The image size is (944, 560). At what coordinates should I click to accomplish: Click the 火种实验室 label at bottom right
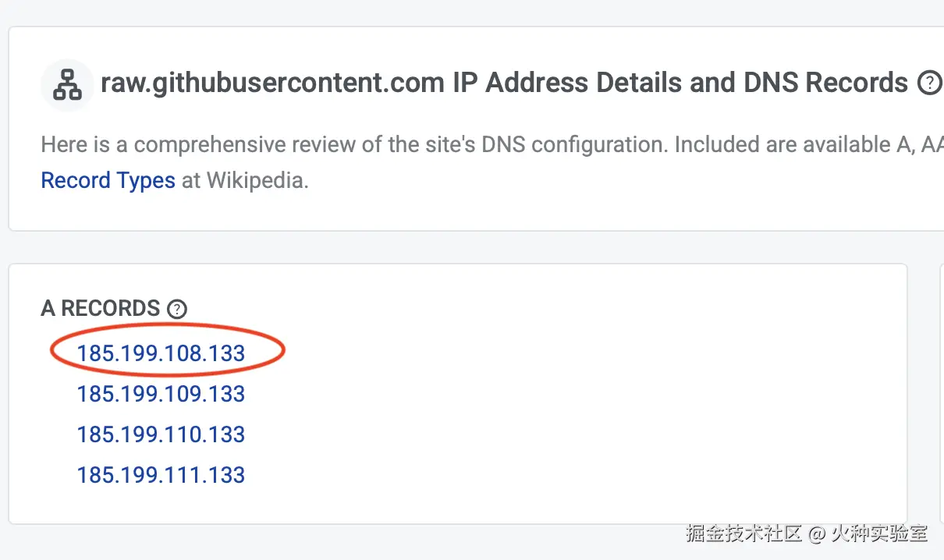pos(878,533)
